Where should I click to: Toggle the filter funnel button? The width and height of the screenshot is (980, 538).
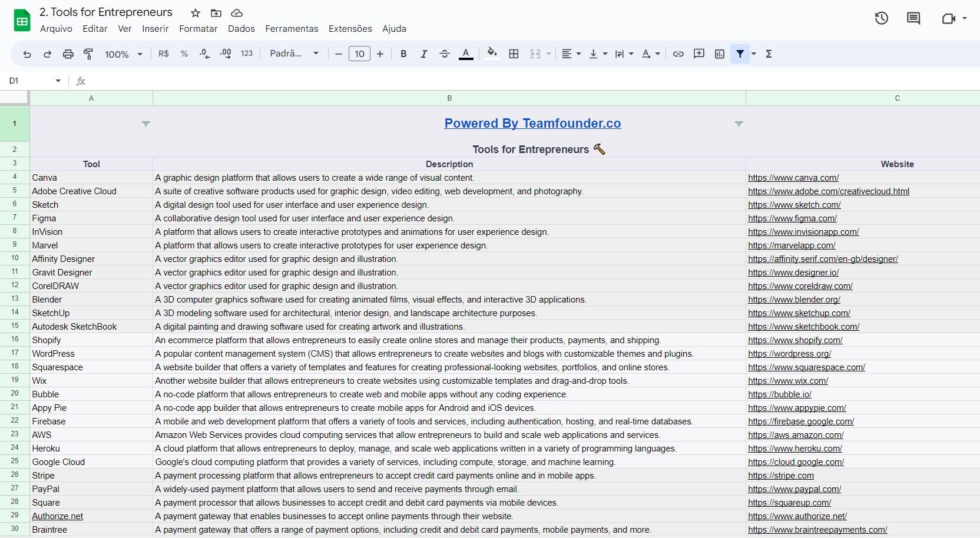(x=740, y=54)
